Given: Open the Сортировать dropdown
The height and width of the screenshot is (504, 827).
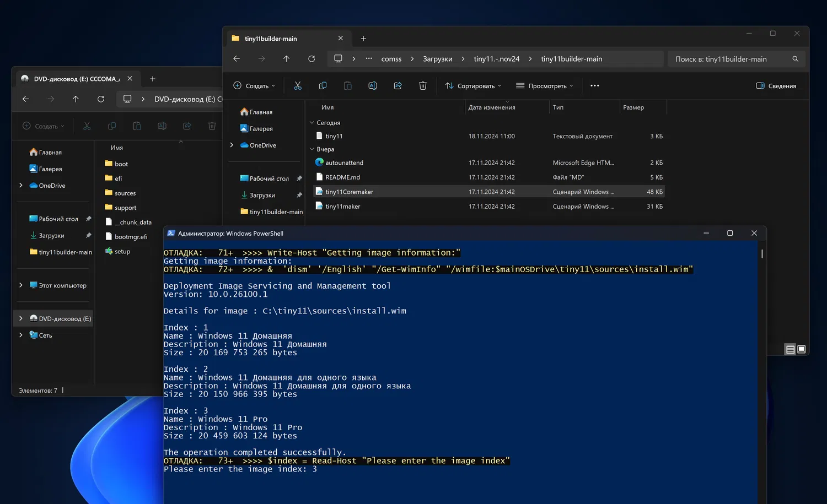Looking at the screenshot, I should (474, 86).
